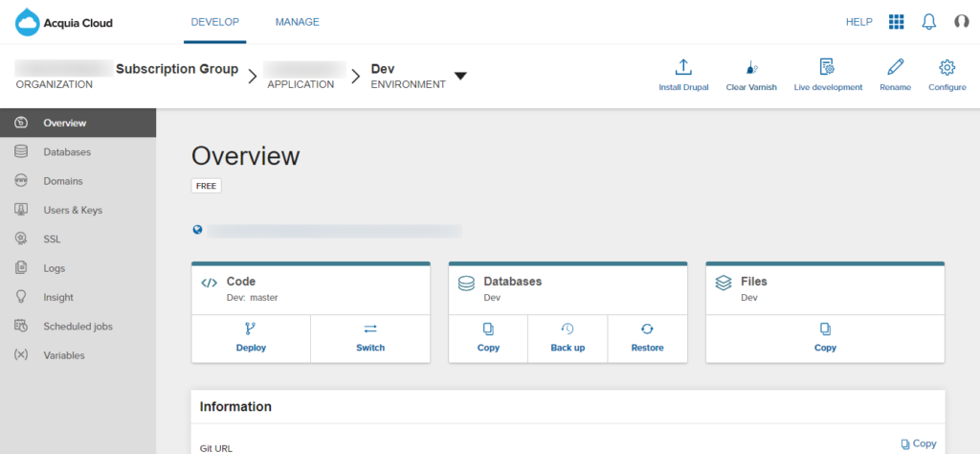
Task: Click the Variables sidebar icon
Action: [21, 355]
